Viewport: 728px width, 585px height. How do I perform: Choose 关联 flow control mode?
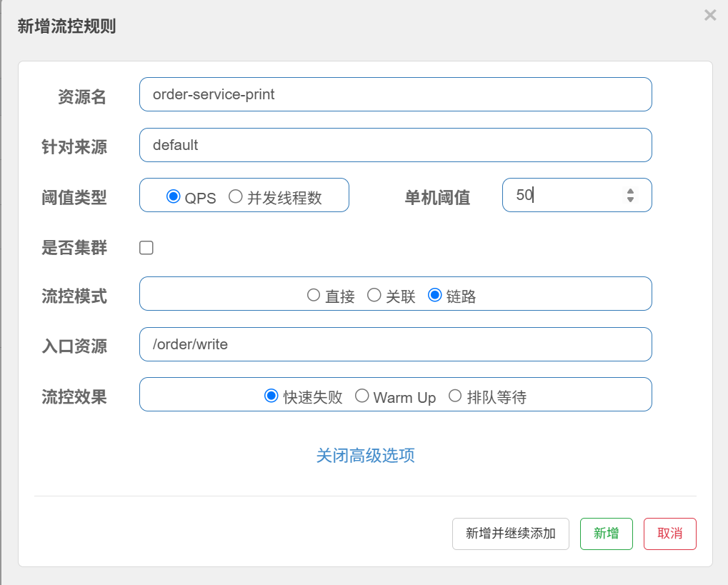(x=374, y=295)
